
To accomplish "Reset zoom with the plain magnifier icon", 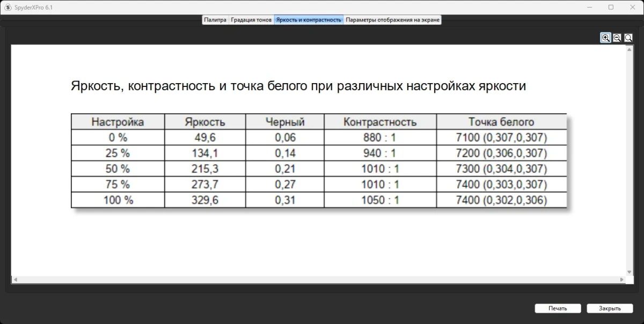I will (x=628, y=38).
